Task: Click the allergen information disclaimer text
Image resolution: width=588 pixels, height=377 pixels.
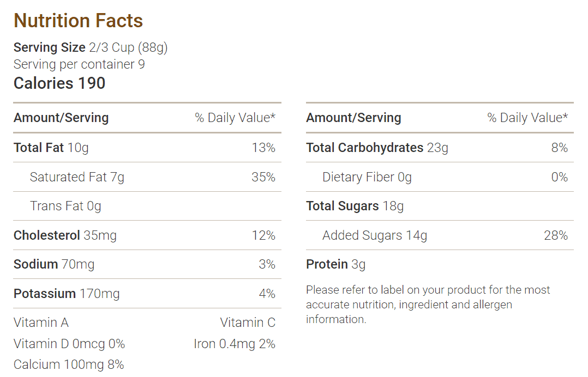Action: coord(428,305)
